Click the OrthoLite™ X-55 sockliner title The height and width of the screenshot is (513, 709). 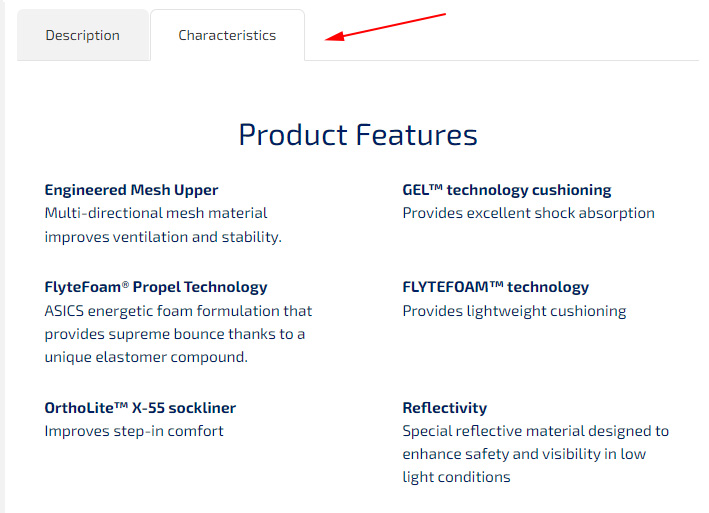pos(140,408)
